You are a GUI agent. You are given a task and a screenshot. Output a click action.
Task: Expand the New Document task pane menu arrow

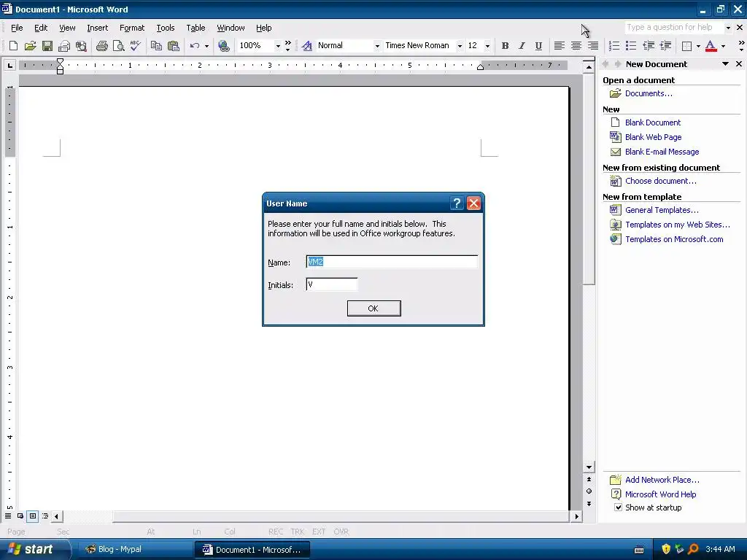coord(725,64)
